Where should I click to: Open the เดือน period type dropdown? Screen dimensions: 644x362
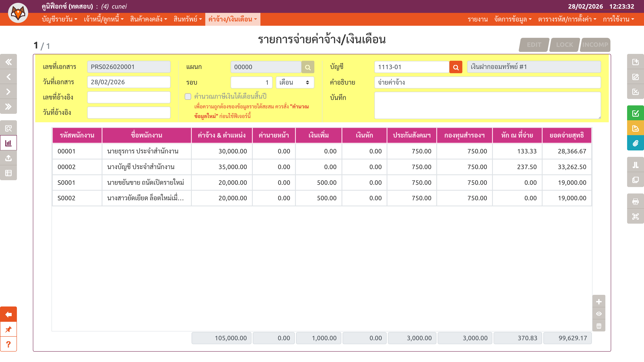tap(295, 82)
